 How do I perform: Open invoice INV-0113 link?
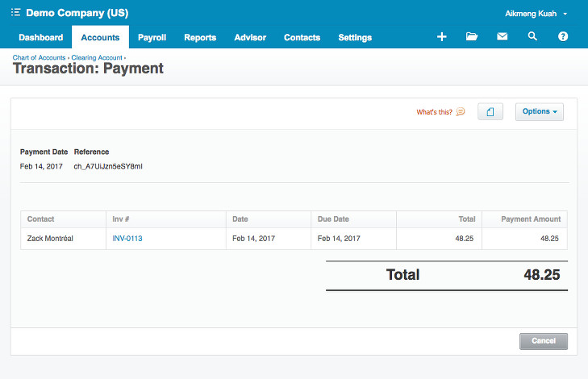pos(127,239)
